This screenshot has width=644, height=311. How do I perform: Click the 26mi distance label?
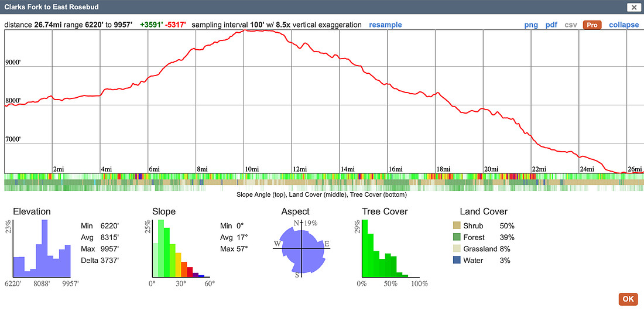tap(635, 169)
